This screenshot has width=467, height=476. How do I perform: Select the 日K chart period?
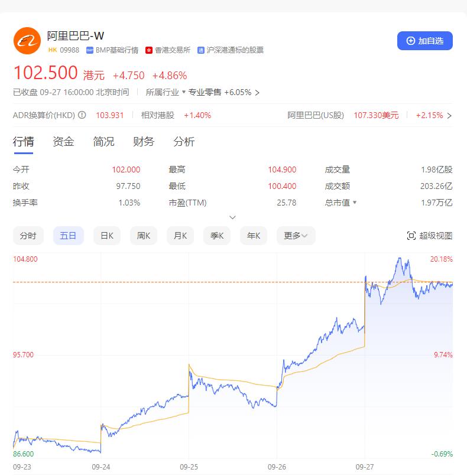(107, 236)
